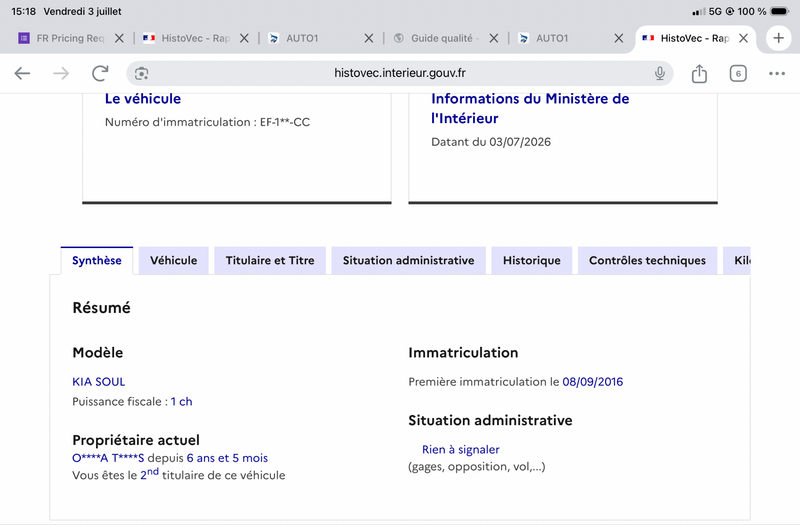Click the histovec.interieur.gouv.fr address field
The height and width of the screenshot is (525, 800).
point(399,73)
